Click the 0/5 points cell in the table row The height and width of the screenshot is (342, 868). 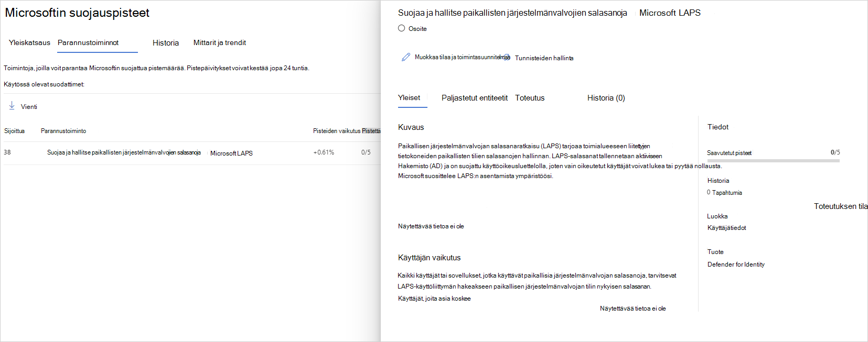[366, 152]
